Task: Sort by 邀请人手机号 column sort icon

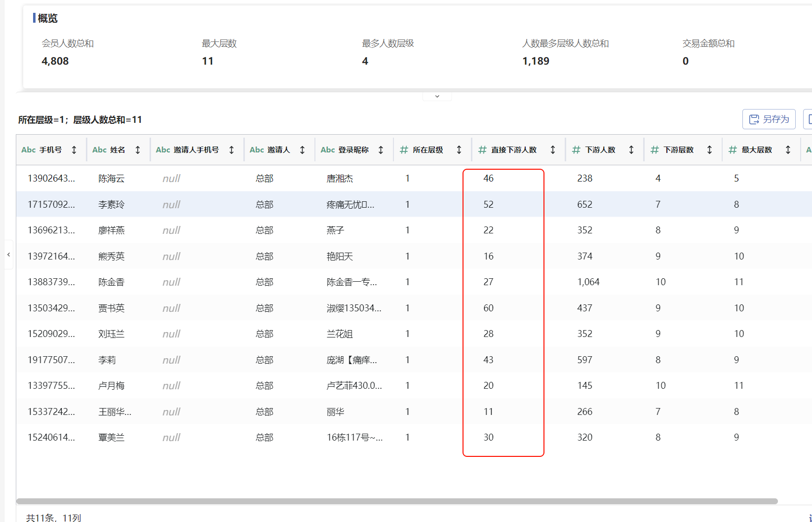Action: tap(232, 149)
